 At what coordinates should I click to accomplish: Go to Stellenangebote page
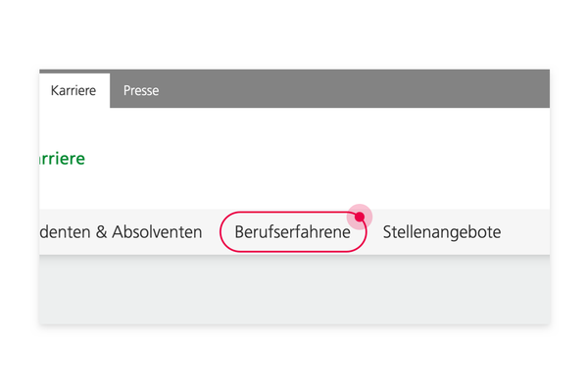click(441, 232)
